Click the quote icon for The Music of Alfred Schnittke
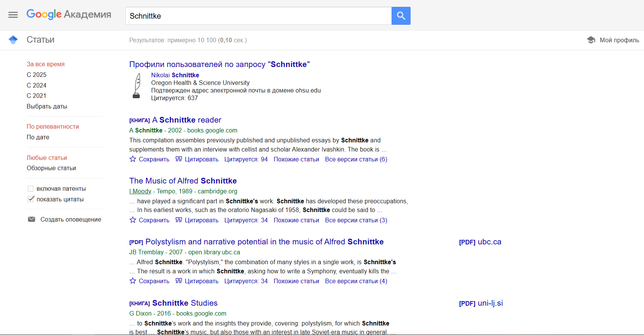Viewport: 644px width, 335px height. click(x=179, y=220)
